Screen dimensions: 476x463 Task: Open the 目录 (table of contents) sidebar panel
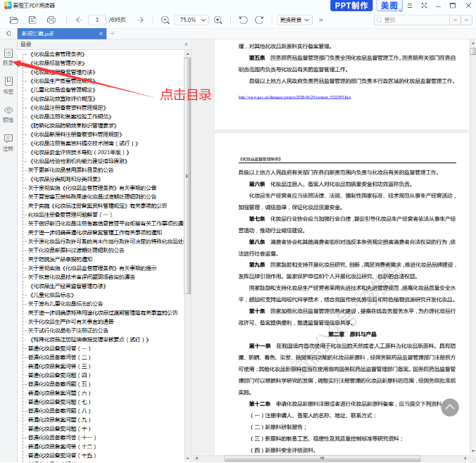pos(8,57)
